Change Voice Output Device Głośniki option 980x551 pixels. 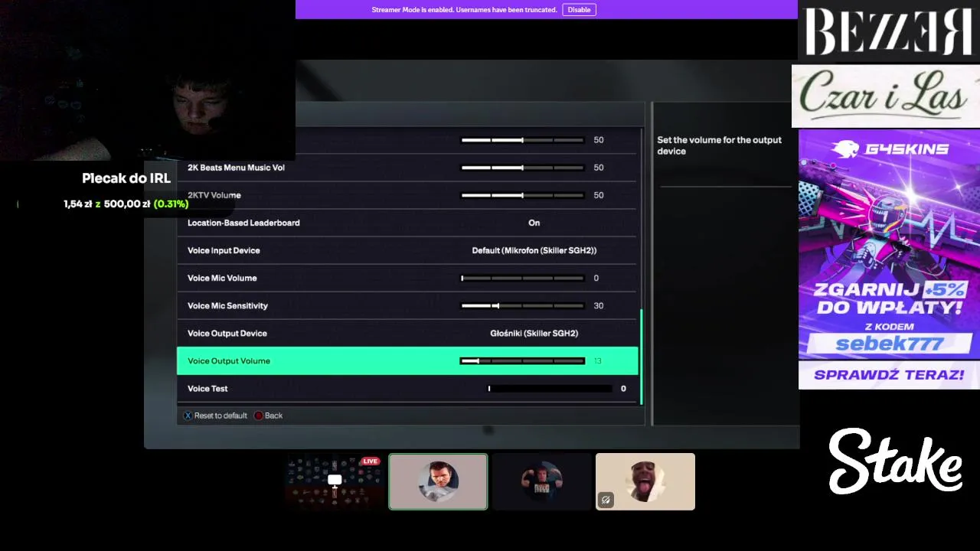click(534, 334)
